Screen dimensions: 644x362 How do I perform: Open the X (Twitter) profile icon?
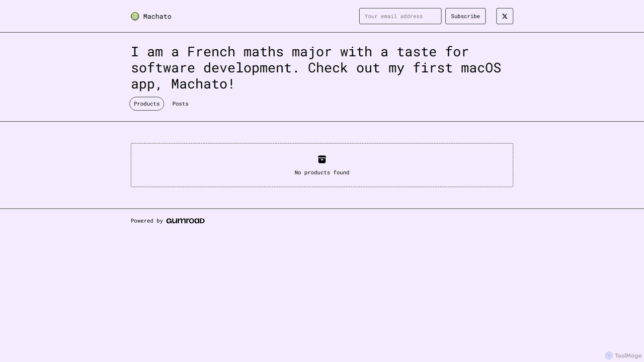coord(505,16)
